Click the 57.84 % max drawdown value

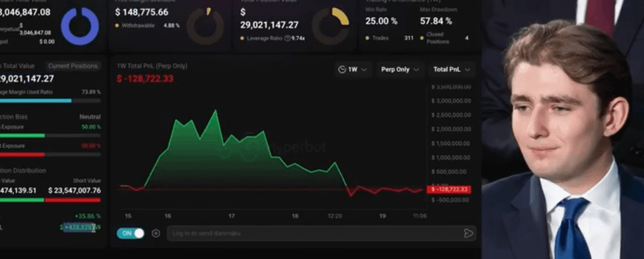436,21
